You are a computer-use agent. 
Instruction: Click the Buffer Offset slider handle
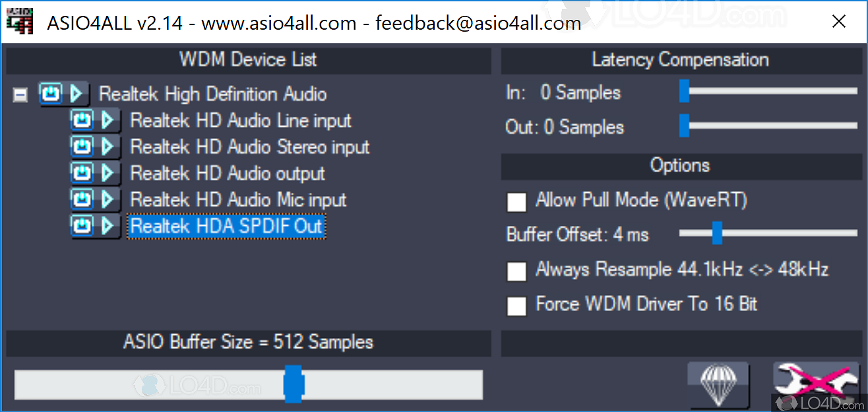(x=717, y=232)
